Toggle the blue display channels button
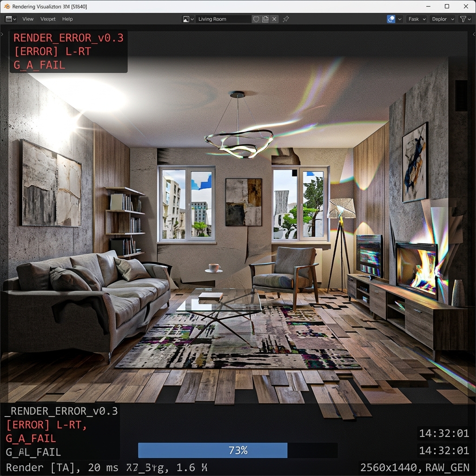The image size is (476, 476). point(391,19)
